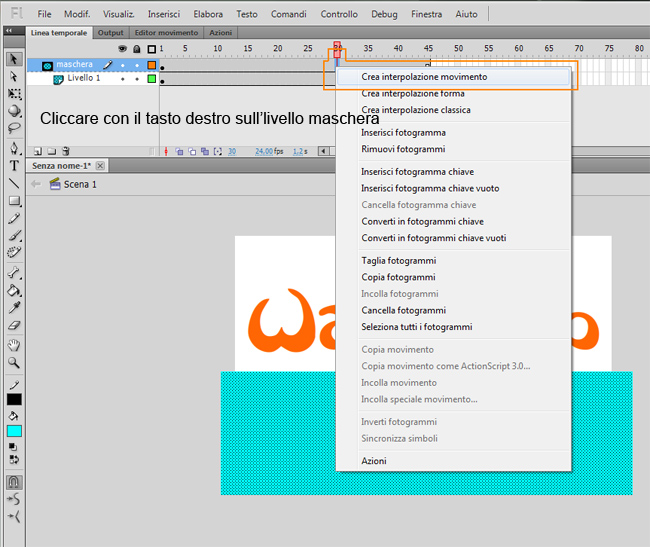Image resolution: width=650 pixels, height=547 pixels.
Task: Click the Swap Colors icon
Action: coord(14,459)
